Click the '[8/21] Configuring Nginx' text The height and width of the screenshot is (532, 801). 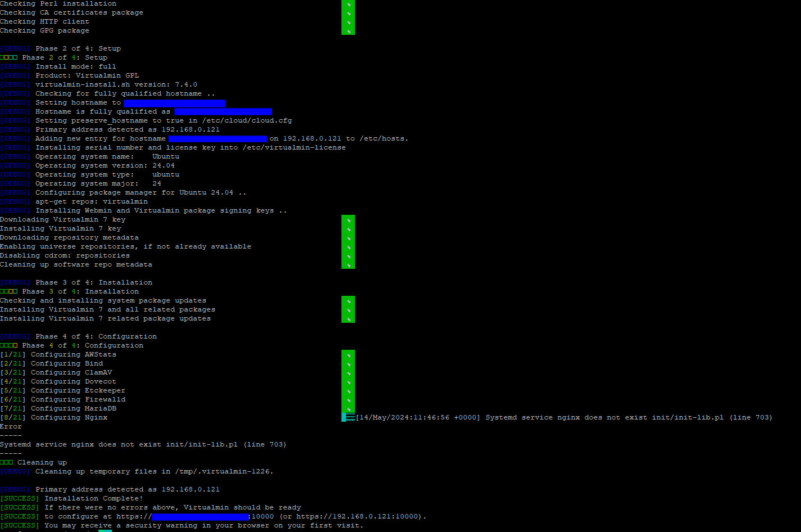(x=53, y=417)
